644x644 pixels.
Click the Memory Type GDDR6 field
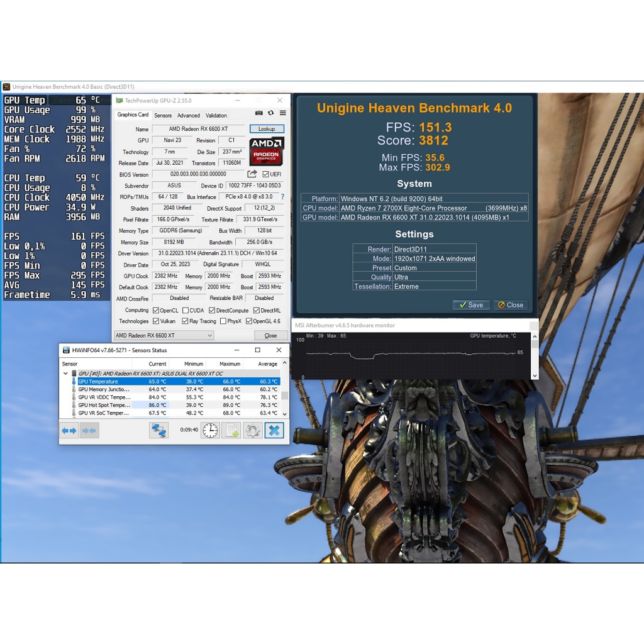180,230
